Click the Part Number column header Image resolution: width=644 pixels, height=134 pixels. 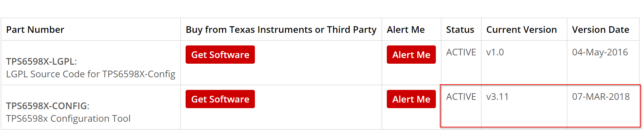[35, 30]
